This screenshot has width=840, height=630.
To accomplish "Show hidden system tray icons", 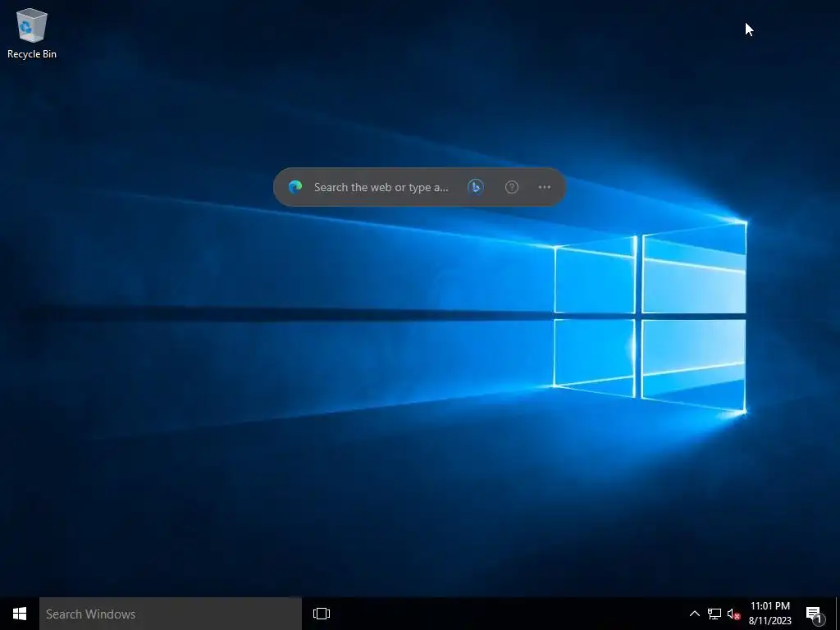I will [x=694, y=614].
